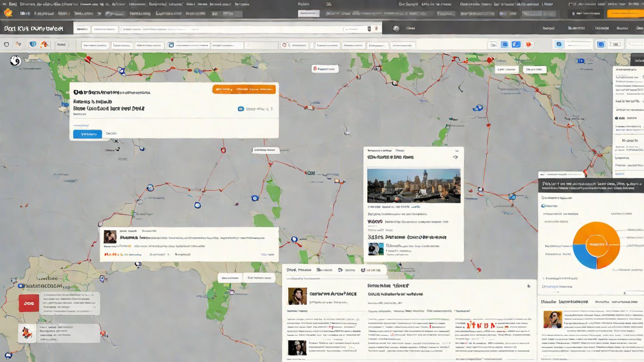Expand the arrow at the city photo card's top right
The height and width of the screenshot is (362, 644).
[x=455, y=157]
